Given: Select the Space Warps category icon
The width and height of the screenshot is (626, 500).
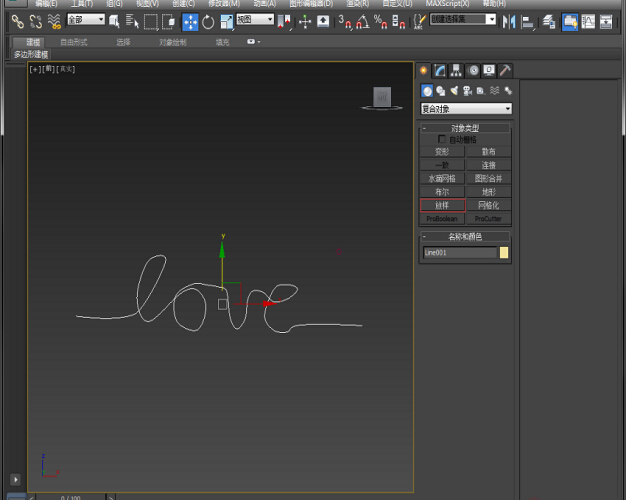Looking at the screenshot, I should (495, 91).
